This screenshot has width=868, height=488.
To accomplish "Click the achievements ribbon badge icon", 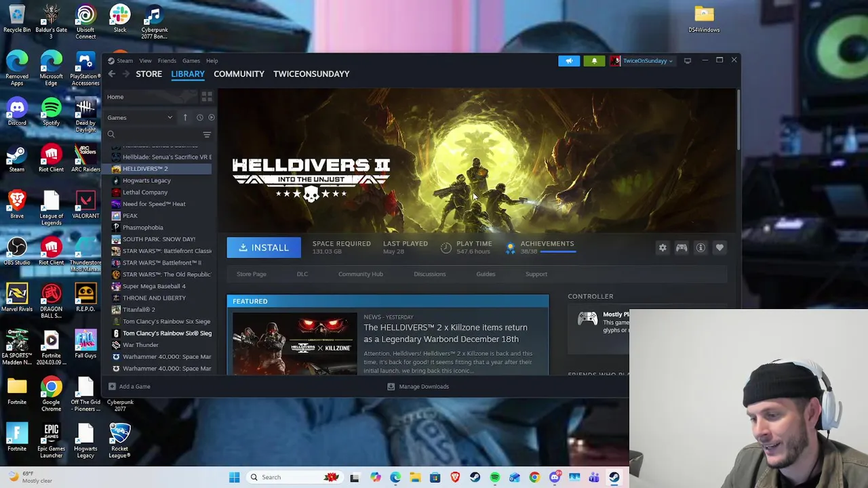I will [511, 248].
